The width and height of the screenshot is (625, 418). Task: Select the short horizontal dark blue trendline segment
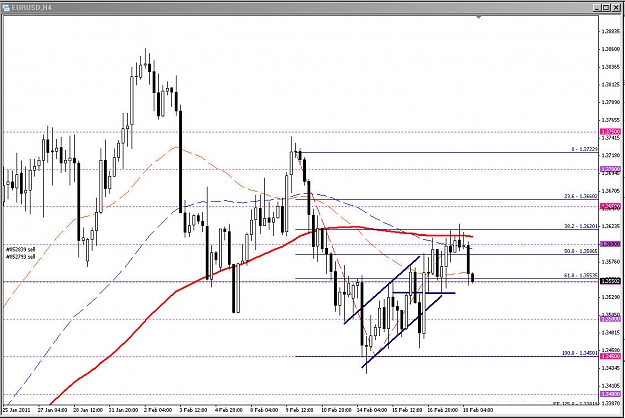(424, 293)
